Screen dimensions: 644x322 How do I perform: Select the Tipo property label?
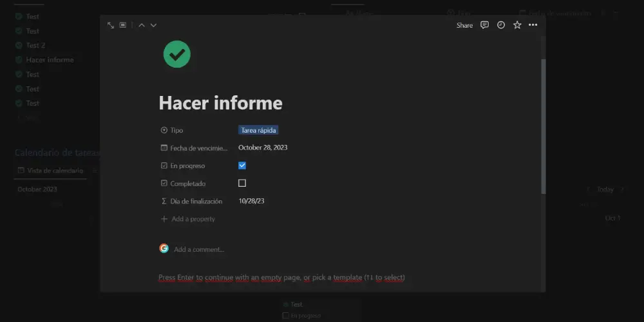coord(176,130)
